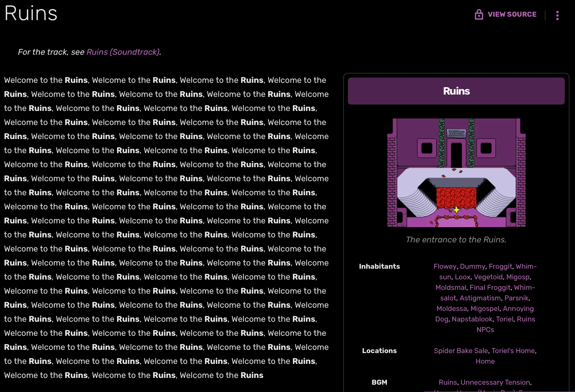Click the lock icon beside View Source
This screenshot has height=392, width=575.
pos(479,14)
